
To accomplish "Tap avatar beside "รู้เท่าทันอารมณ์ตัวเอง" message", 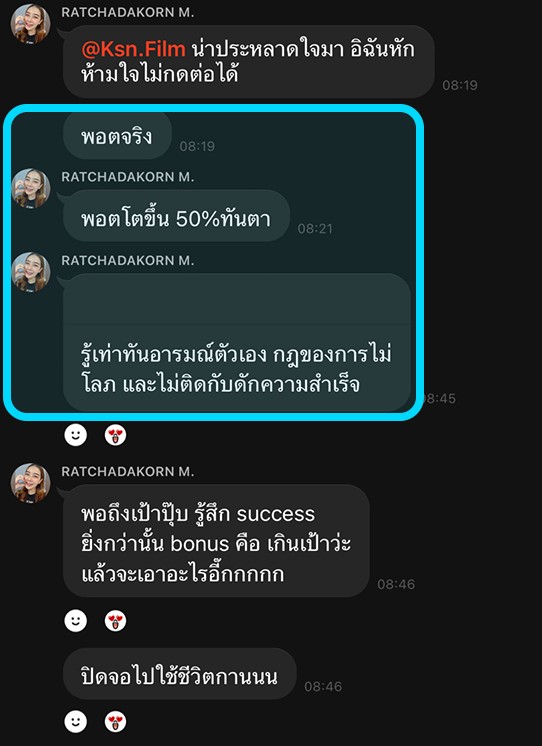I will (31, 272).
